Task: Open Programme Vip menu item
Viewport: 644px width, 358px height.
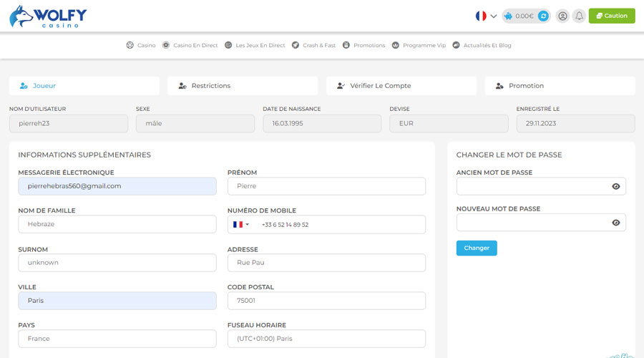Action: 419,45
